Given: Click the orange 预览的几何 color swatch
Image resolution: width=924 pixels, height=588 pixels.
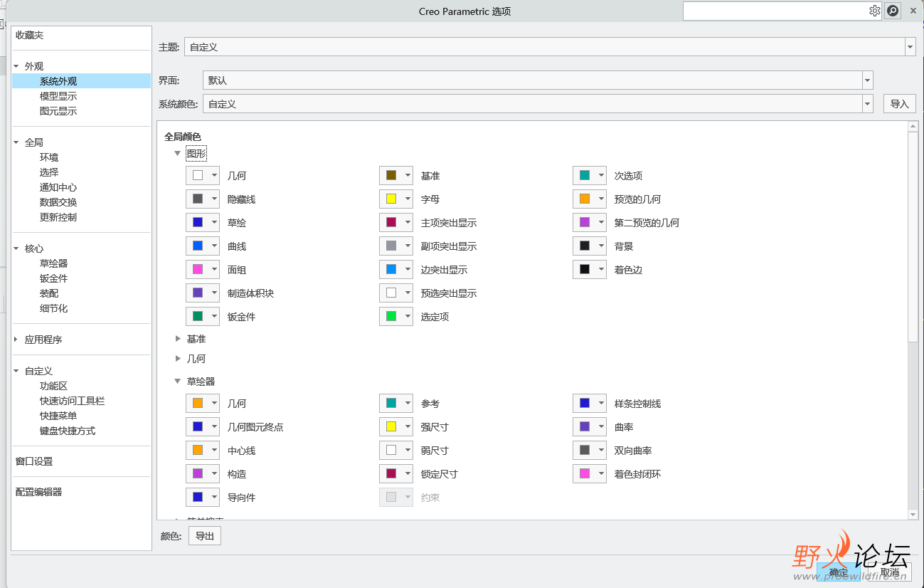Looking at the screenshot, I should pos(585,199).
